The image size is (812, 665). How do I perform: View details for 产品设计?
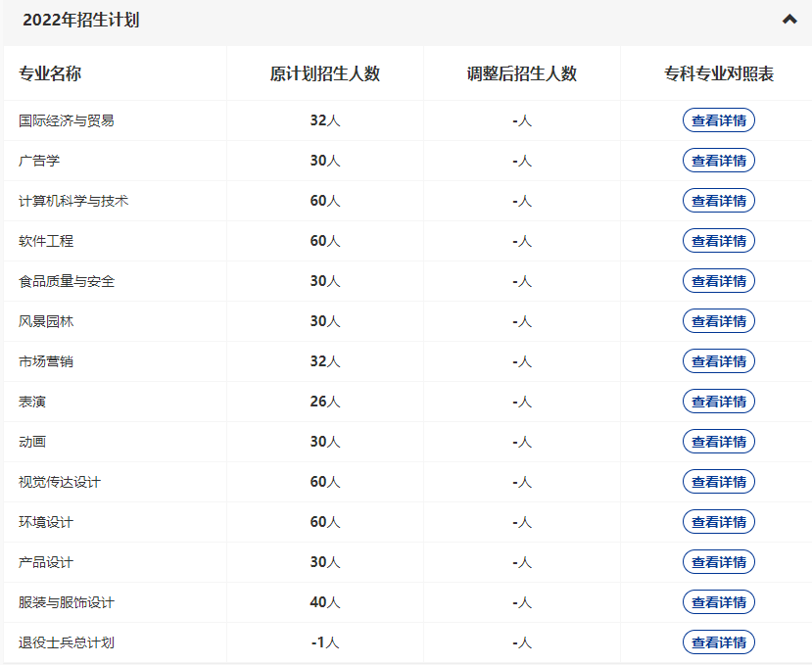[x=719, y=562]
